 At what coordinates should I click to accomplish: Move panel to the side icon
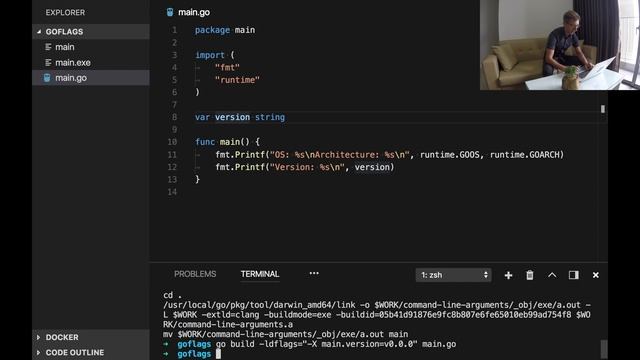tap(573, 275)
